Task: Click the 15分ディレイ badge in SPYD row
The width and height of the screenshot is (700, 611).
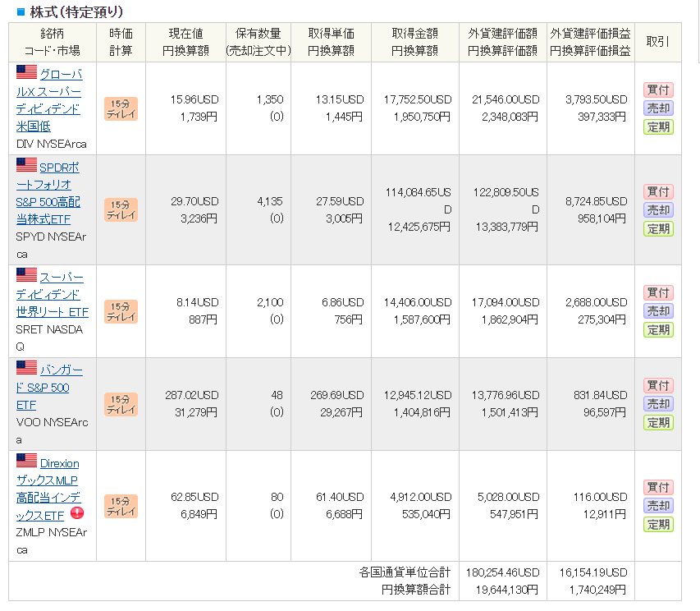Action: point(121,210)
